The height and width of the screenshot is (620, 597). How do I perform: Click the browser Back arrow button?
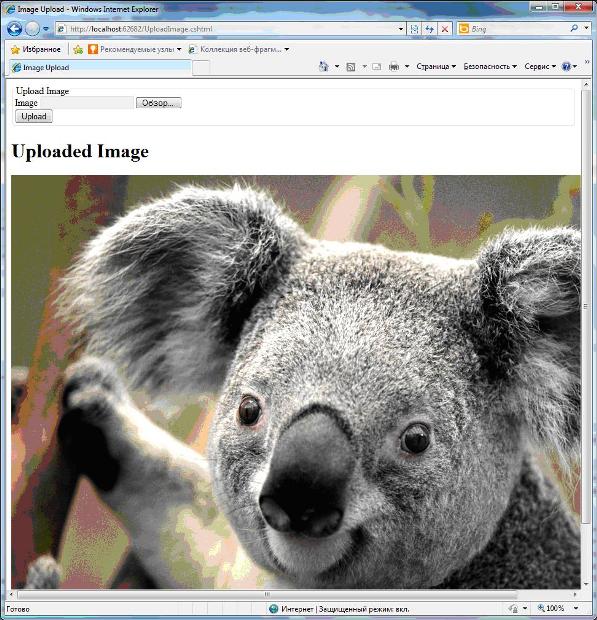tap(15, 28)
